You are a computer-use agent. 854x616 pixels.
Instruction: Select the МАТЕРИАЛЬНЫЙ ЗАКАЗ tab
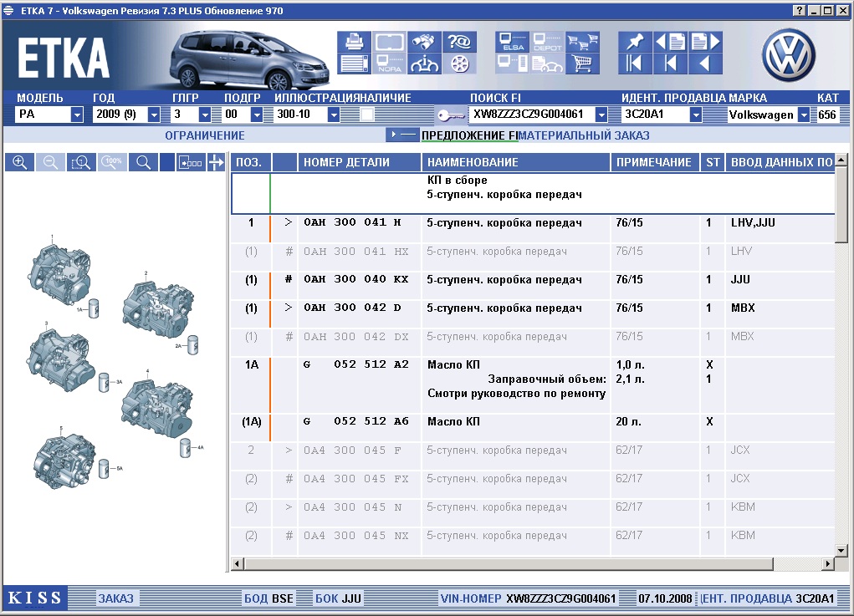click(584, 135)
